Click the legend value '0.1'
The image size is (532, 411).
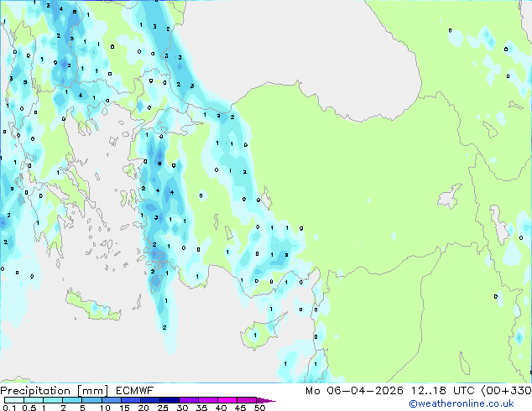pyautogui.click(x=9, y=408)
